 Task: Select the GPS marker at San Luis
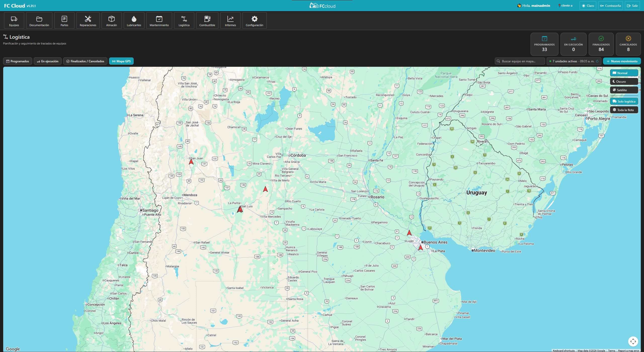(240, 209)
